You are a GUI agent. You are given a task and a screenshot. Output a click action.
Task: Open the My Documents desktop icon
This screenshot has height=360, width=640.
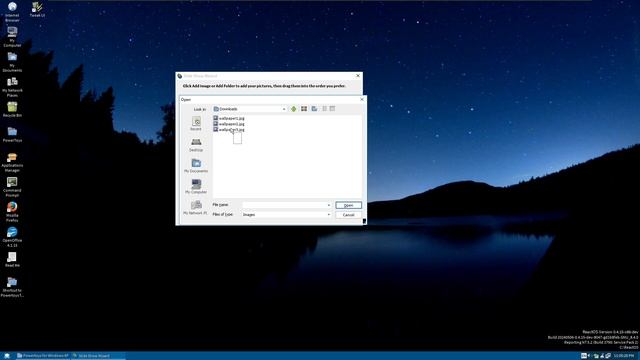tap(12, 62)
